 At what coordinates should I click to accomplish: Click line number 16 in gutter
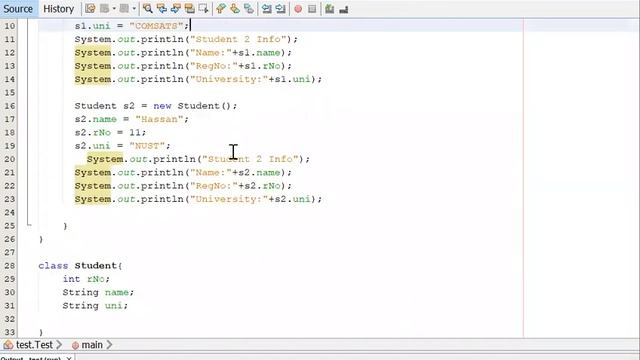[9, 106]
